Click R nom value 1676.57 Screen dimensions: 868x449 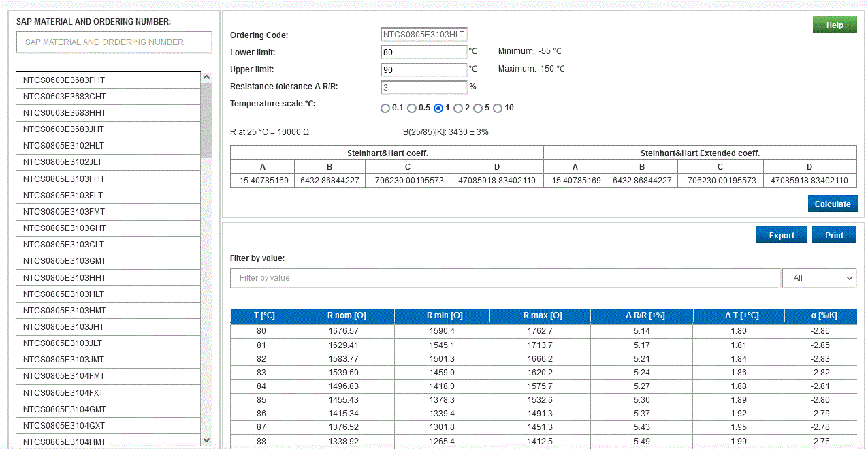(x=343, y=331)
